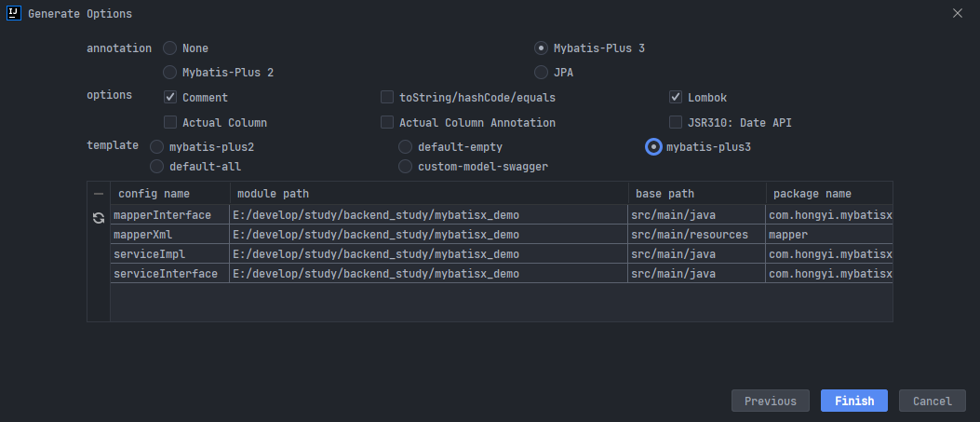Enable the JSR310: Date API checkbox
980x422 pixels.
point(675,123)
